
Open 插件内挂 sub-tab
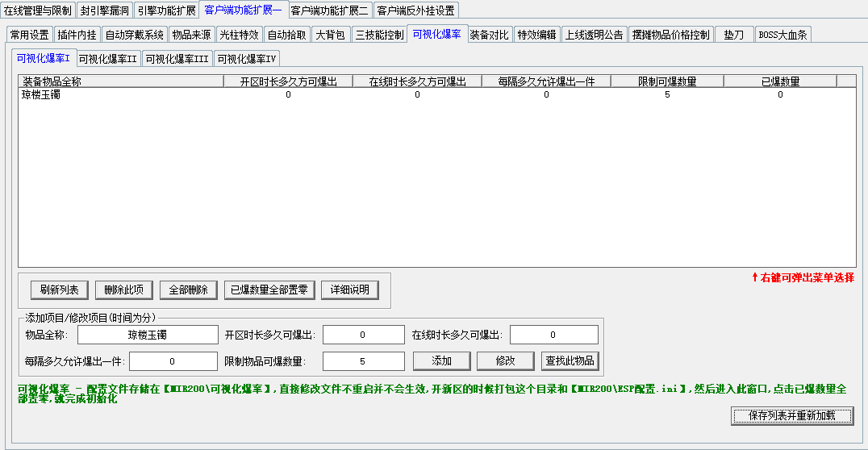click(x=77, y=35)
